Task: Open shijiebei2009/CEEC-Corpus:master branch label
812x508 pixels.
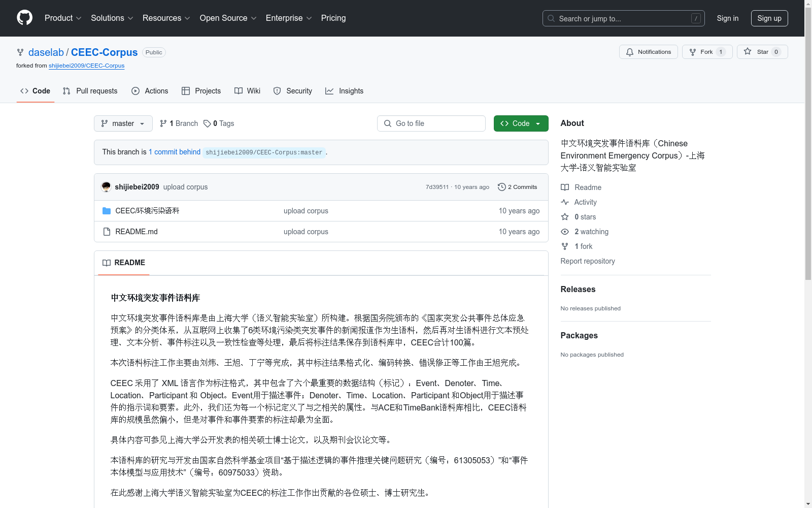Action: [x=264, y=152]
